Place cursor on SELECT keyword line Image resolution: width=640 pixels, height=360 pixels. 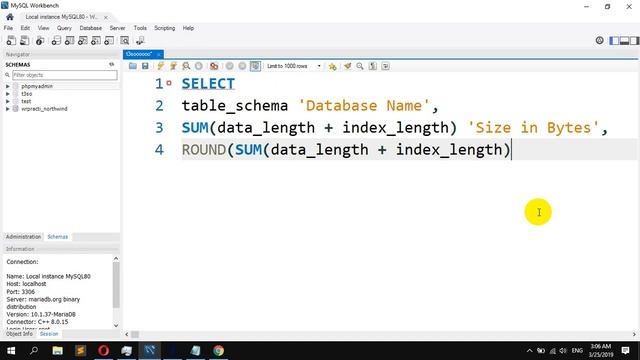208,84
